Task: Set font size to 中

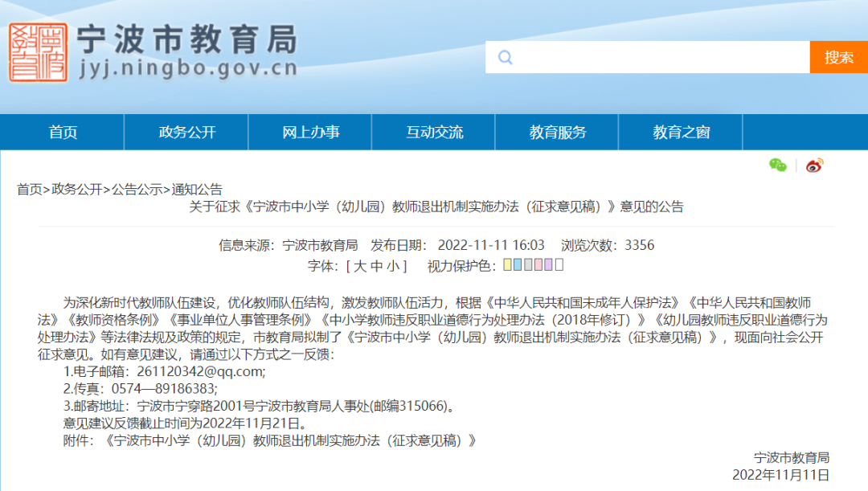Action: (x=377, y=266)
